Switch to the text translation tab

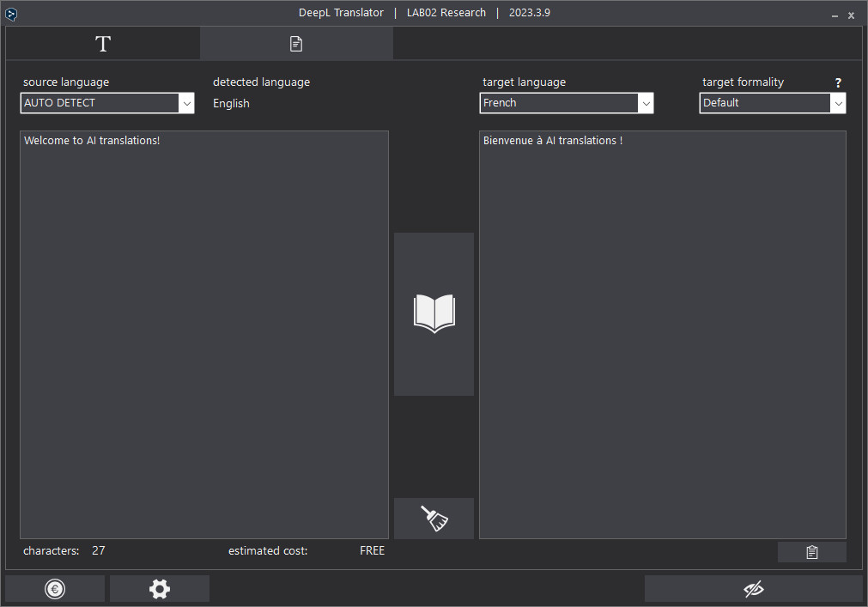coord(103,44)
